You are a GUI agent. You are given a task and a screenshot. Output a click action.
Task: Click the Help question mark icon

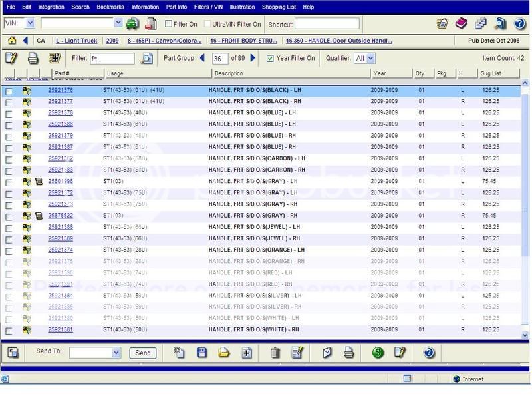[519, 23]
